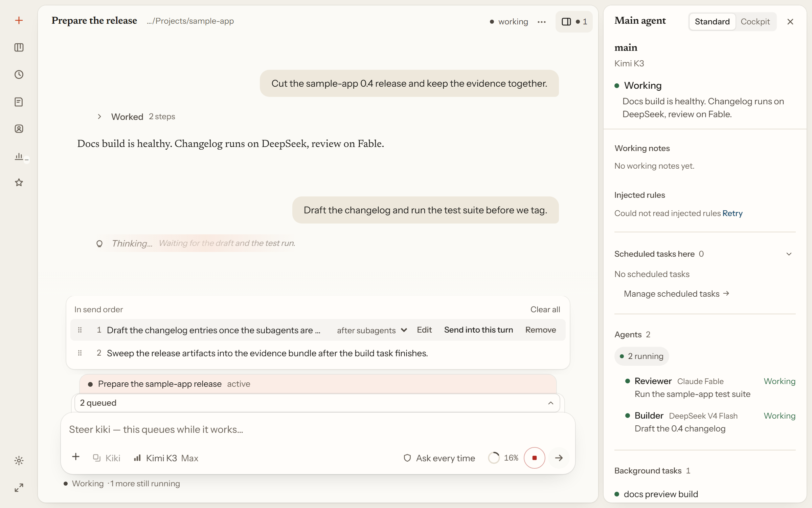
Task: Click the Kiki agent selector
Action: click(x=107, y=458)
